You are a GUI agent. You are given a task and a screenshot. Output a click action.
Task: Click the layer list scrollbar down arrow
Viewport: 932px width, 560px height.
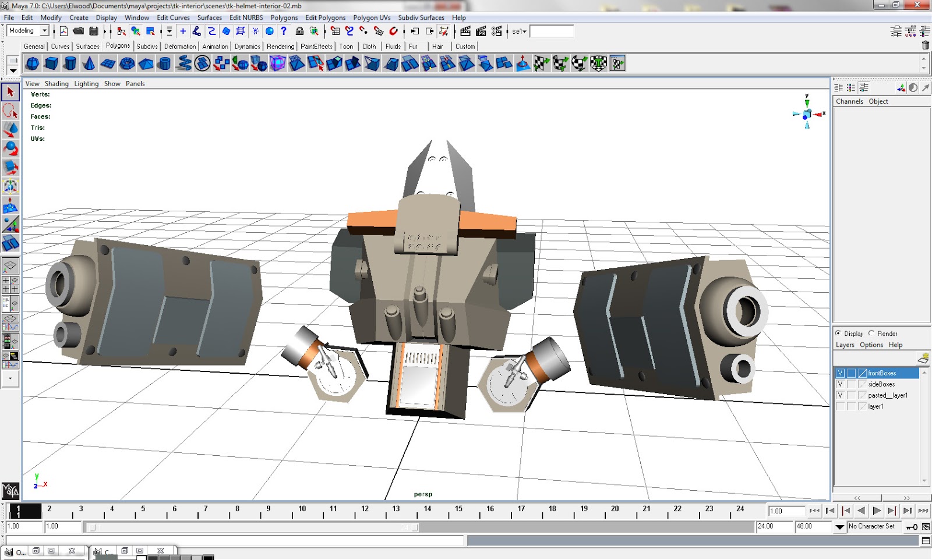[x=924, y=481]
